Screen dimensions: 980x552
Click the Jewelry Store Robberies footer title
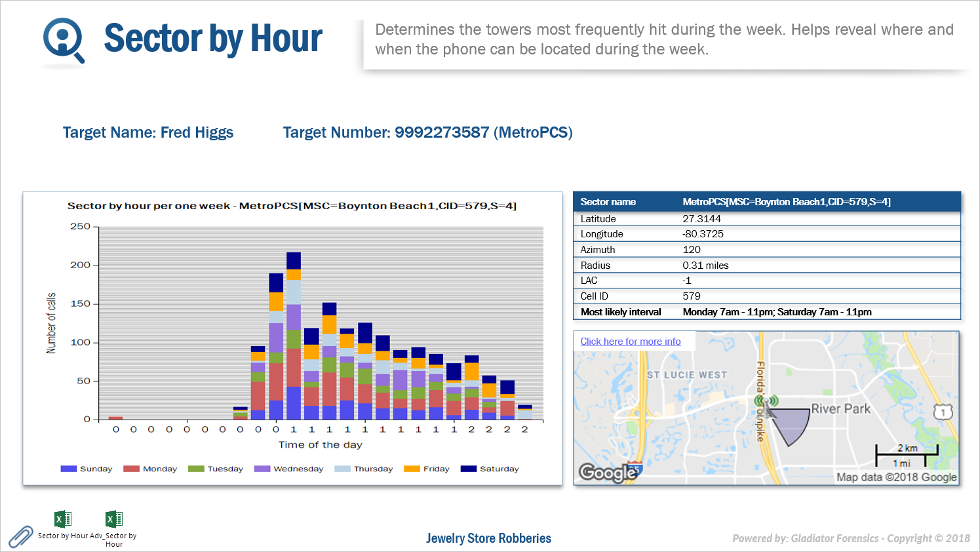(x=488, y=538)
